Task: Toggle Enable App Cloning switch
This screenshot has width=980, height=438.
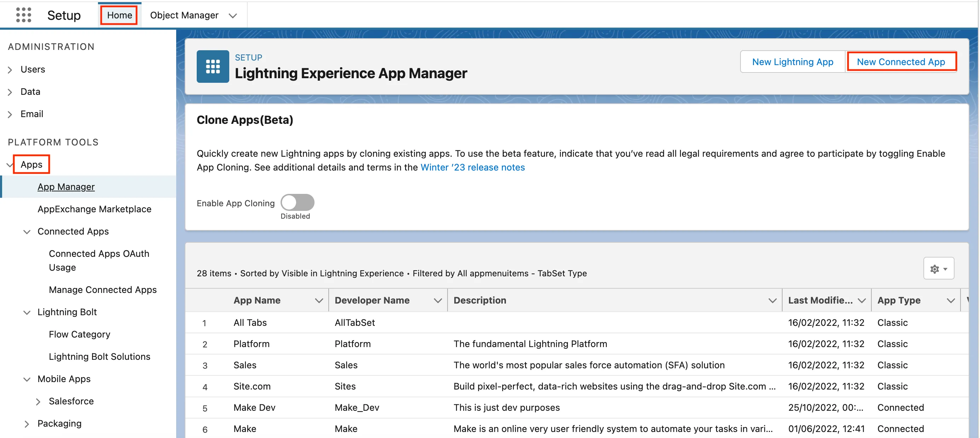Action: click(x=298, y=202)
